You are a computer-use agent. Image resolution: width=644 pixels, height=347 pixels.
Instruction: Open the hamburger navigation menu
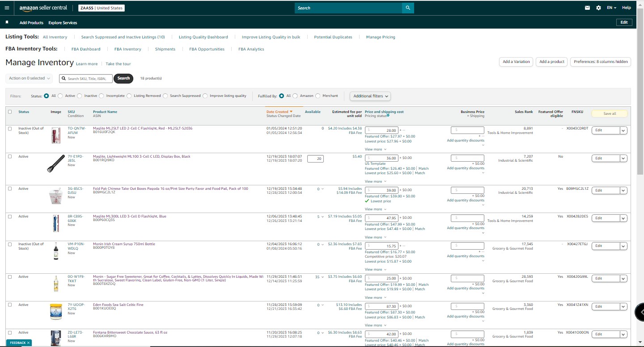tap(7, 8)
